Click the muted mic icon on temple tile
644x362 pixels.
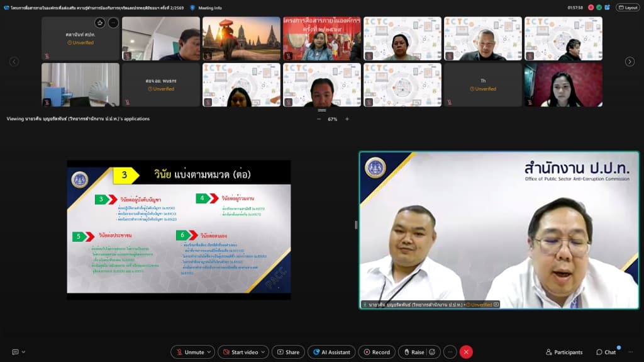(x=208, y=56)
